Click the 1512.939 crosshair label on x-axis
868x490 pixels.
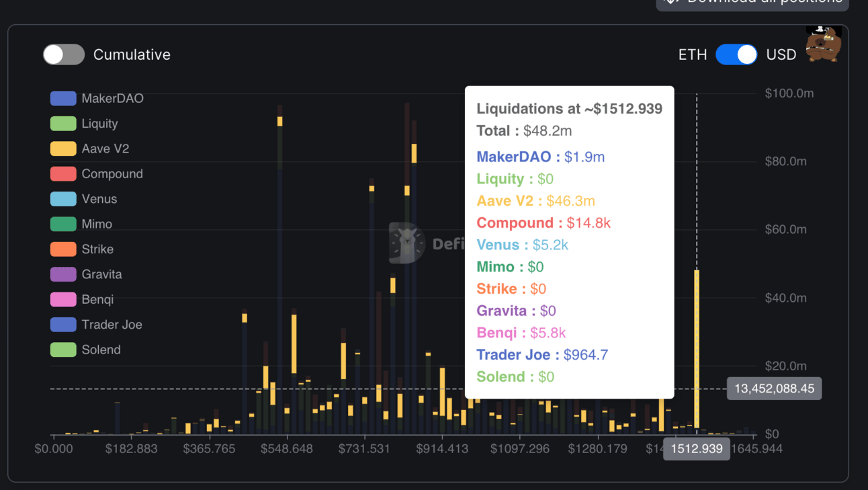[697, 449]
